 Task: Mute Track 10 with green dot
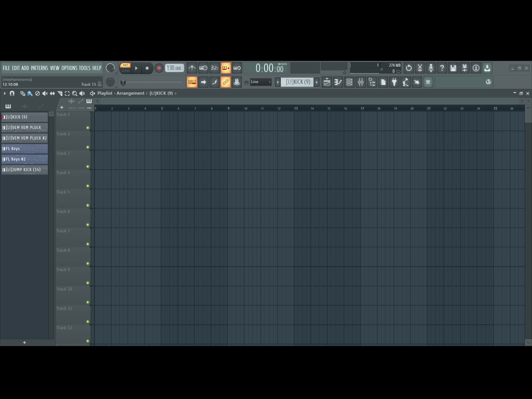point(88,302)
